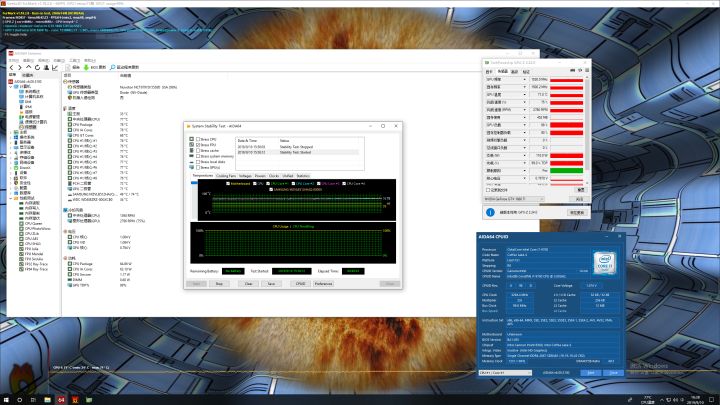This screenshot has width=720, height=405.
Task: Open the user icon in AIDA64 toolbar
Action: point(46,68)
